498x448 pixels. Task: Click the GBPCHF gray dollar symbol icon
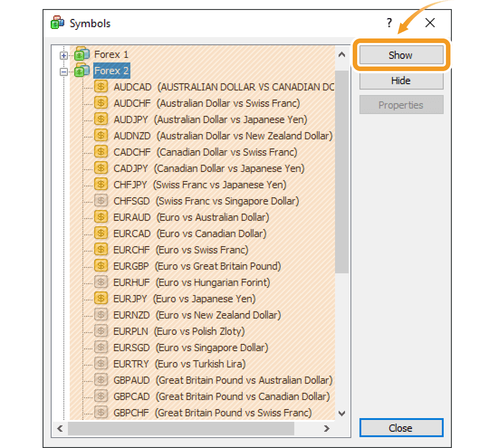(x=101, y=412)
